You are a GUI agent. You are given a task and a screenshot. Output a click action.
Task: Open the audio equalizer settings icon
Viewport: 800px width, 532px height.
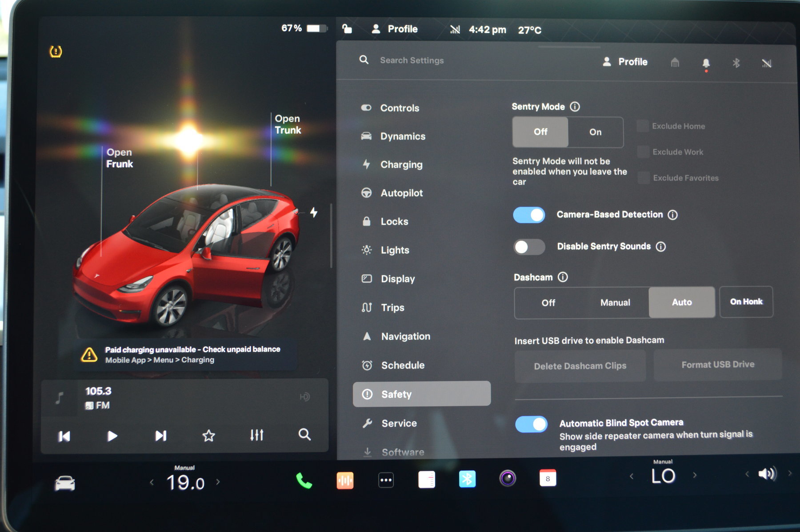tap(256, 435)
